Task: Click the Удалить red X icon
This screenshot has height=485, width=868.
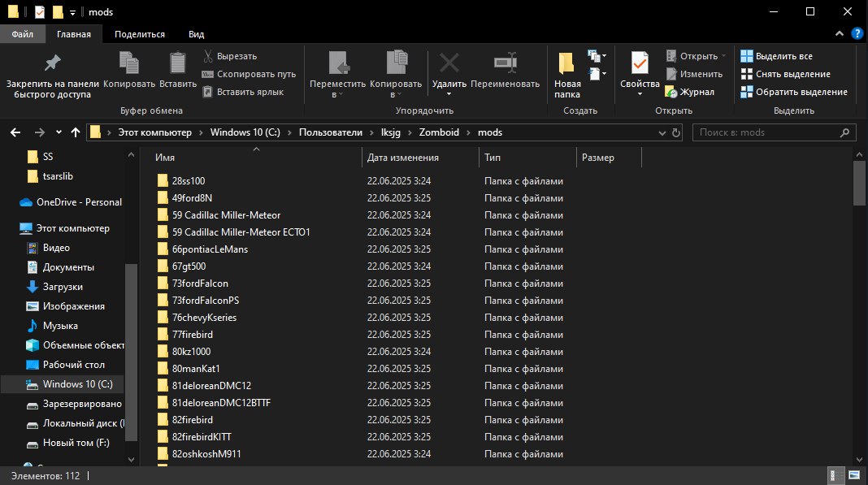Action: pyautogui.click(x=449, y=63)
